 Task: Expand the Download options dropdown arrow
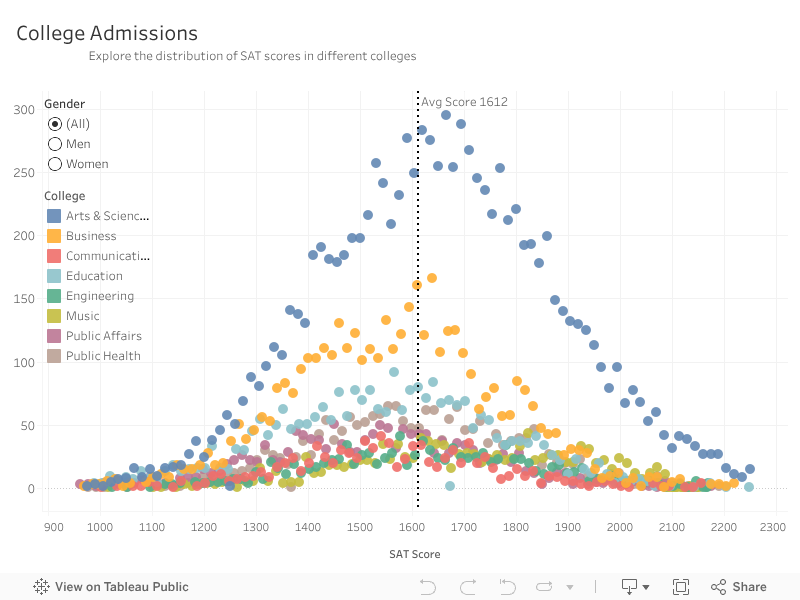647,586
